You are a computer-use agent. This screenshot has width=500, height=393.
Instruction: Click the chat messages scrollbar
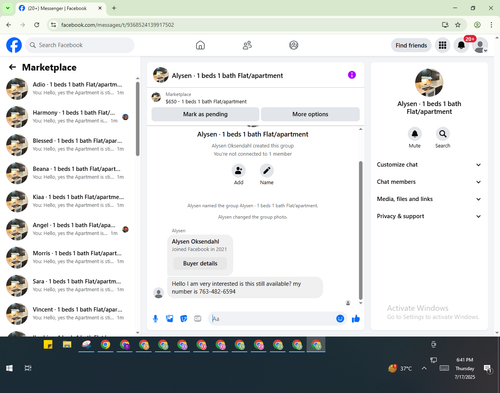[360, 231]
